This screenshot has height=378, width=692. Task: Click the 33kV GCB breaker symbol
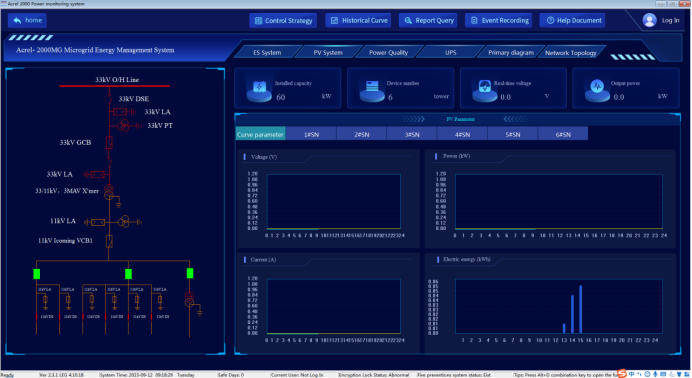(x=109, y=142)
